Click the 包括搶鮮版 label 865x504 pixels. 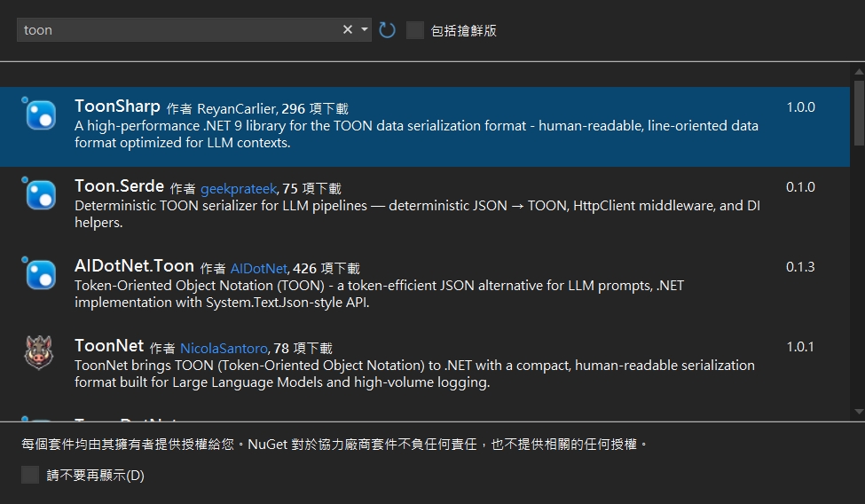(x=463, y=30)
